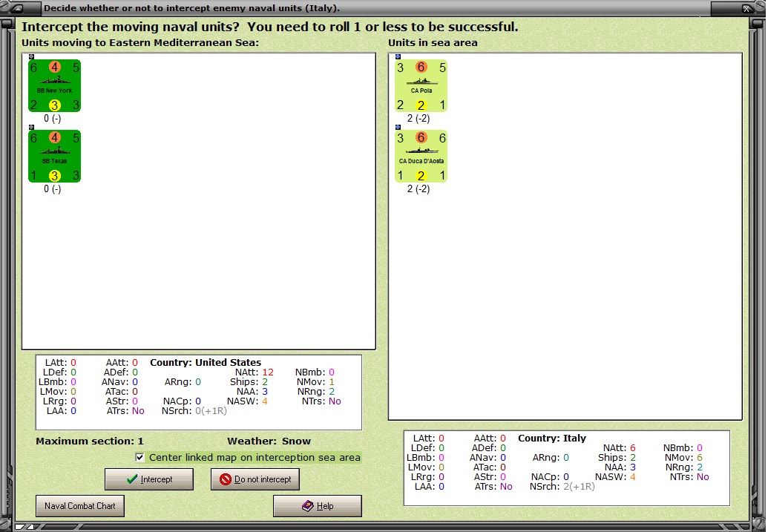Click the 'Maximum section: 1' text
Viewport: 768px width, 532px height.
click(90, 441)
